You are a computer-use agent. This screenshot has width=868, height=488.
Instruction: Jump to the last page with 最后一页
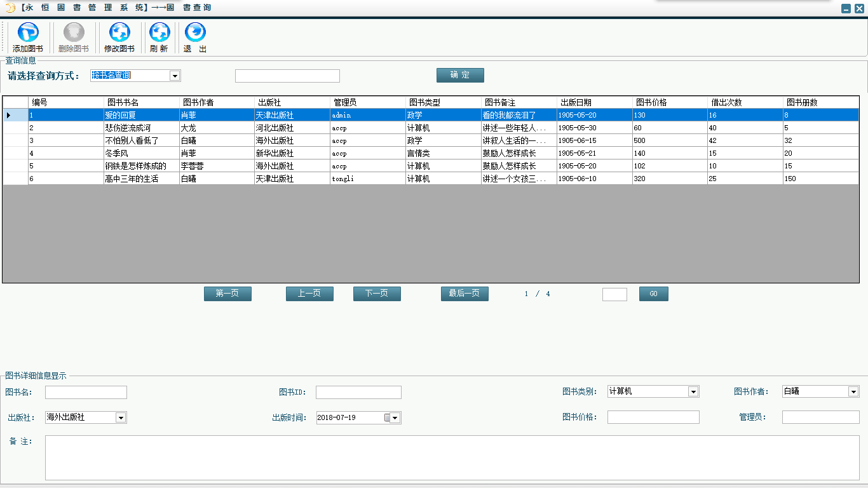(x=465, y=294)
